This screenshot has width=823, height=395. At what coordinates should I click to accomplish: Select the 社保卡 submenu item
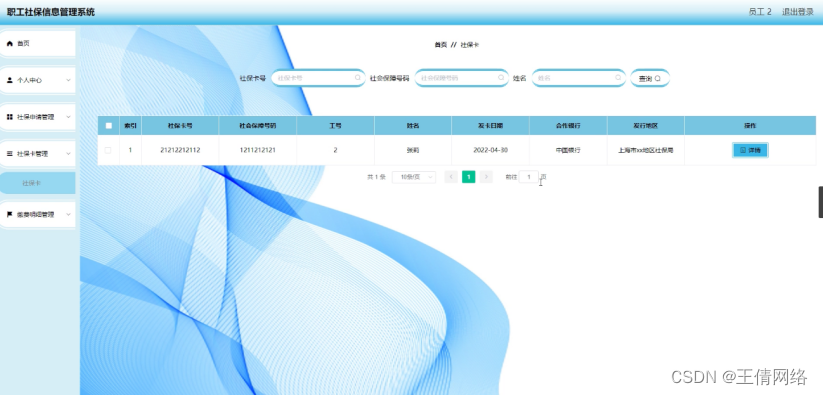pyautogui.click(x=38, y=183)
